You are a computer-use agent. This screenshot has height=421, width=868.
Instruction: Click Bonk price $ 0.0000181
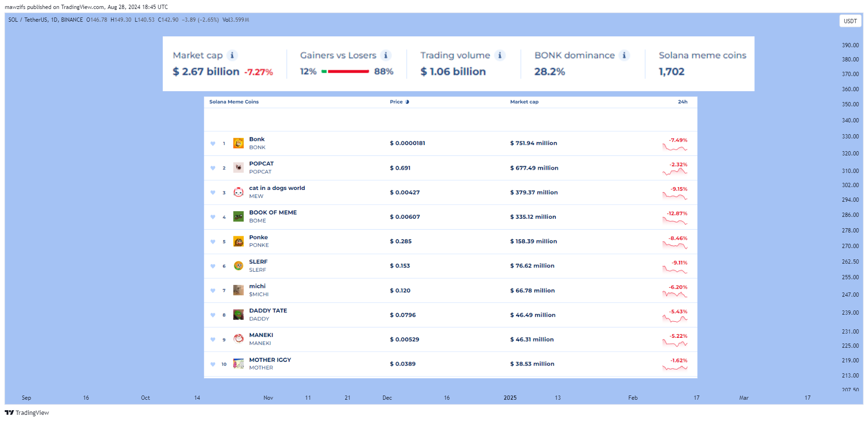pyautogui.click(x=407, y=143)
